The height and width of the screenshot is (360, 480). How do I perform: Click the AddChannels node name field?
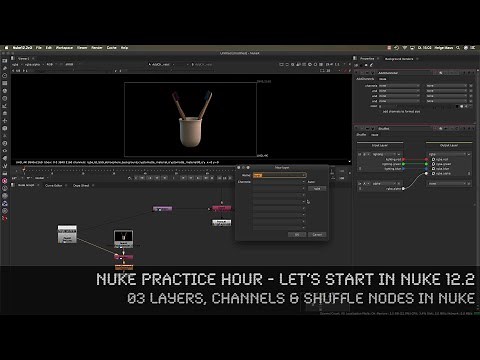tap(405, 73)
